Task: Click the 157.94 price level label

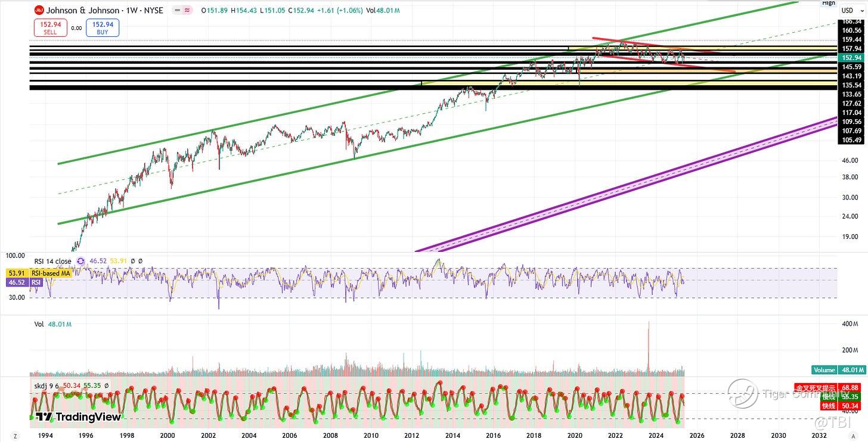Action: pos(851,48)
